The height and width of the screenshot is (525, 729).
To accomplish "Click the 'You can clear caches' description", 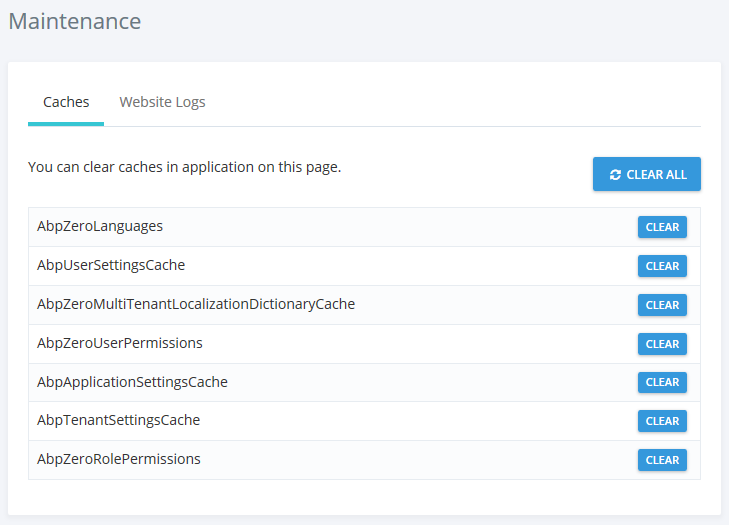I will (x=185, y=167).
